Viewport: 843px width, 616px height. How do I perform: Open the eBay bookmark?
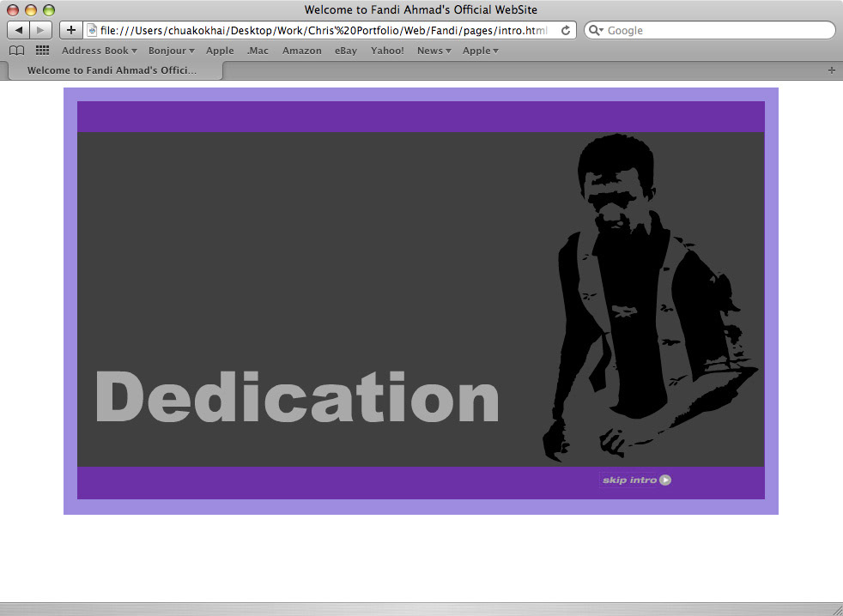point(346,51)
